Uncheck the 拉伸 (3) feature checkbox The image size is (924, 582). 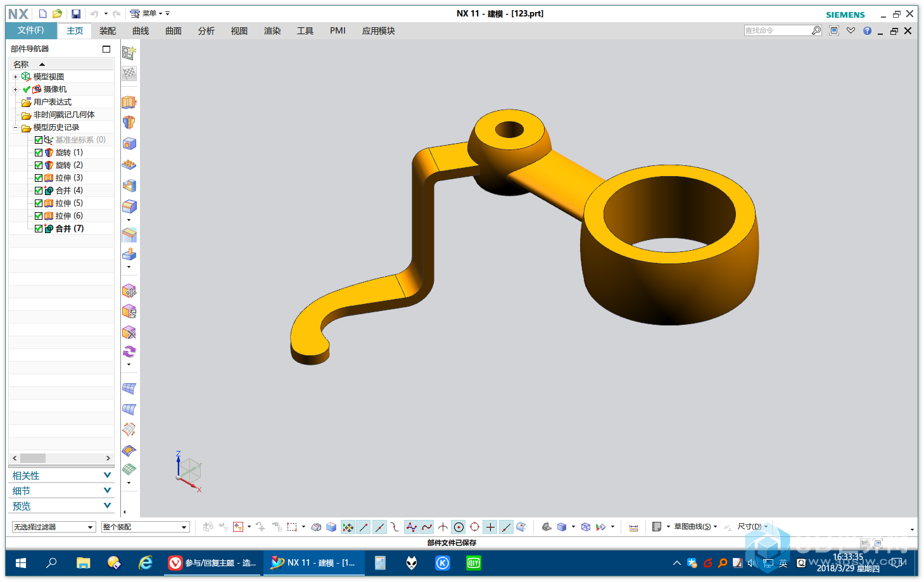(39, 178)
